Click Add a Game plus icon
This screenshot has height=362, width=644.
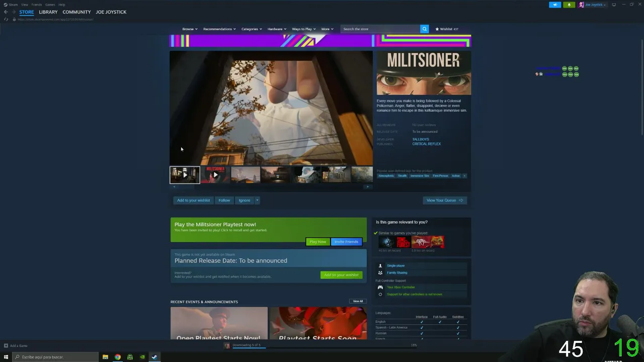(6, 345)
